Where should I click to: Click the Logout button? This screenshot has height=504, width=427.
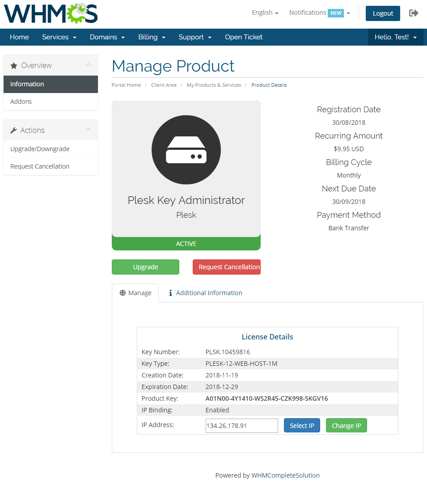click(x=383, y=13)
